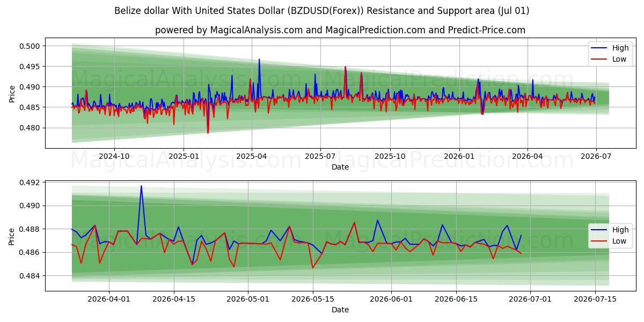Click the bottom chart 'Price' axis label
The height and width of the screenshot is (322, 644).
(12, 236)
